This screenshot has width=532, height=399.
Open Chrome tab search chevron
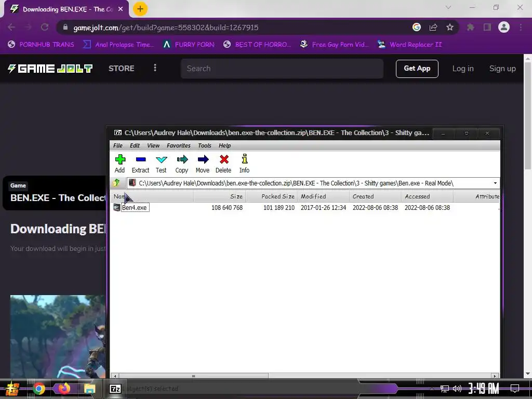click(x=448, y=7)
